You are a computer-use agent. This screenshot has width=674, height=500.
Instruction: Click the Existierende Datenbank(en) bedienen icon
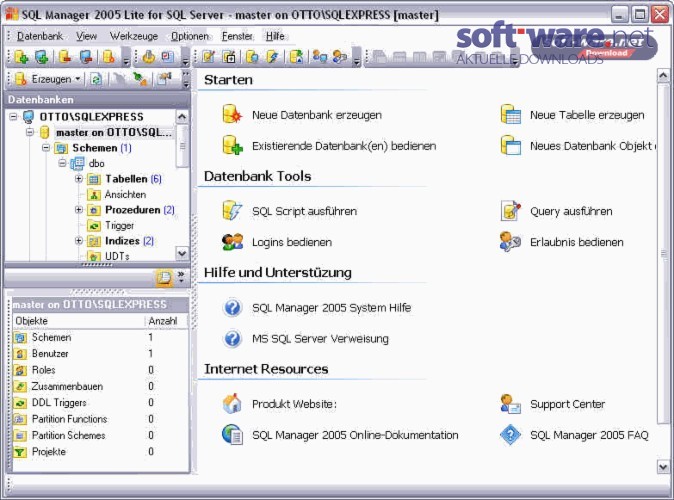[x=232, y=145]
